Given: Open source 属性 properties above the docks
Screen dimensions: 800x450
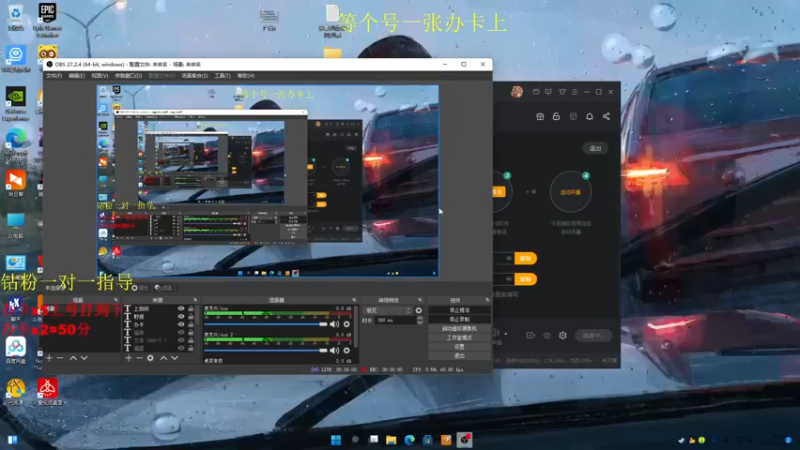Looking at the screenshot, I should [x=140, y=288].
